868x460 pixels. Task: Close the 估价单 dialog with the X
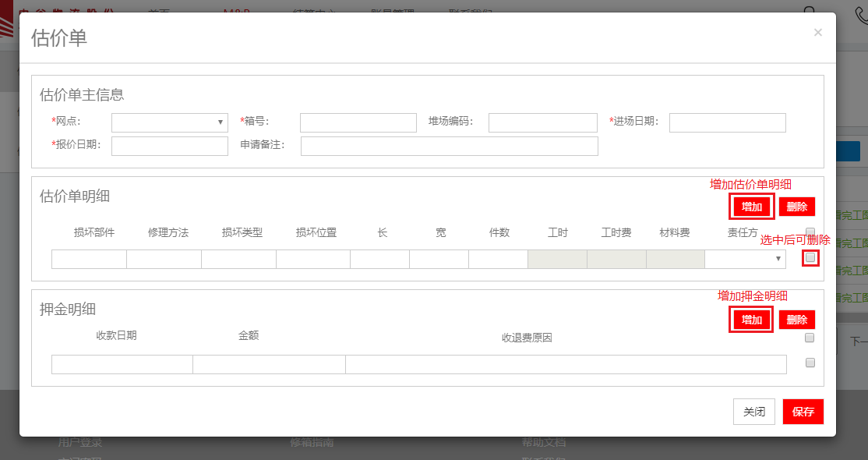[817, 33]
